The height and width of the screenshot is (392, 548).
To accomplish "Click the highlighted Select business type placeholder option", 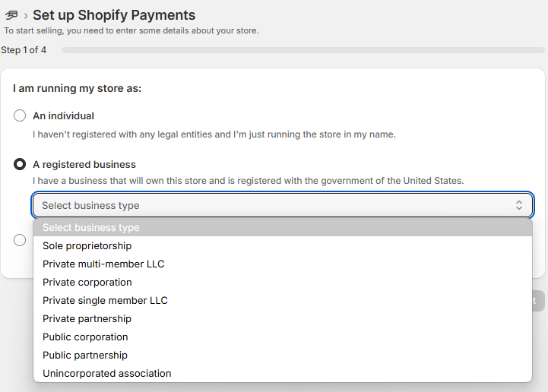I will point(283,227).
